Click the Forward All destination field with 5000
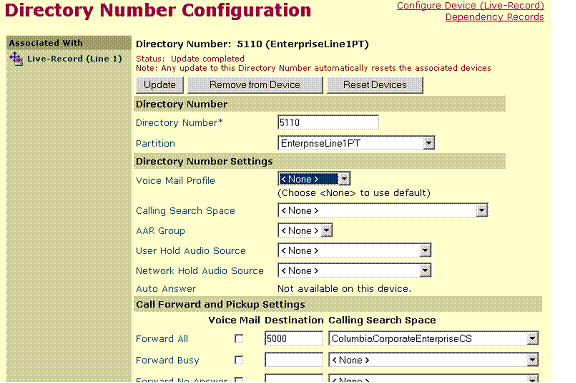576x383 pixels. tap(294, 339)
